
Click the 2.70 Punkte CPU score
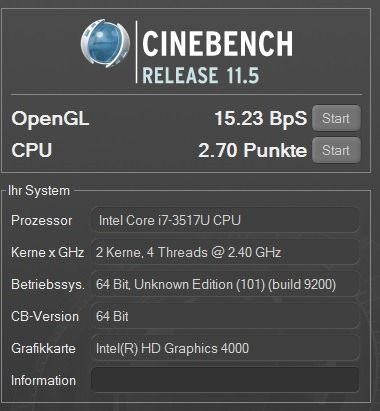tap(252, 150)
